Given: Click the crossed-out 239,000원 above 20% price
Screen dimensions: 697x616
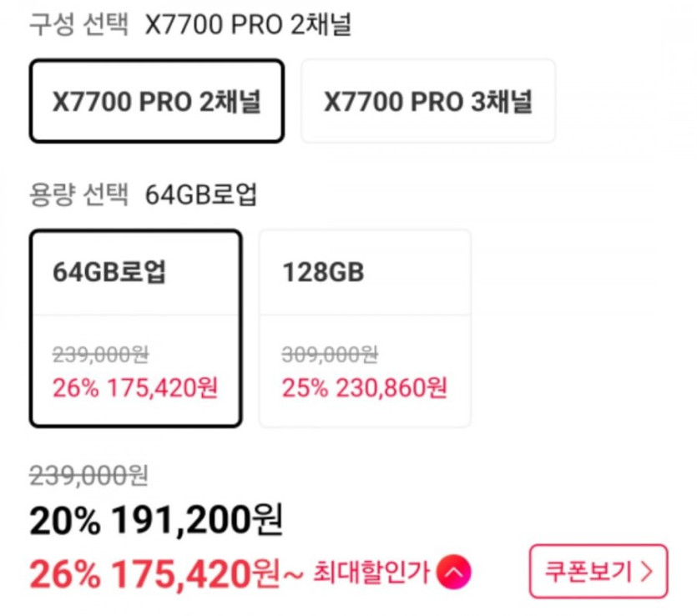Looking at the screenshot, I should tap(88, 476).
